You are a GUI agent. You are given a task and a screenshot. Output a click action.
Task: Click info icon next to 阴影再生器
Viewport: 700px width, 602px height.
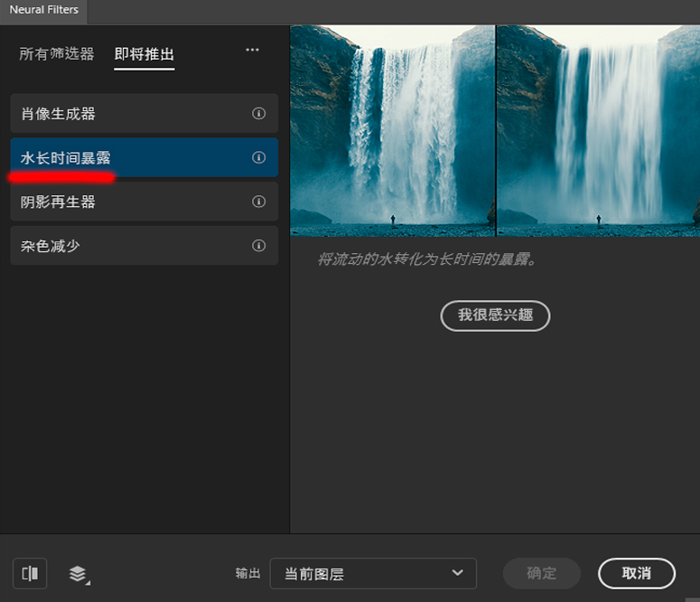coord(258,202)
